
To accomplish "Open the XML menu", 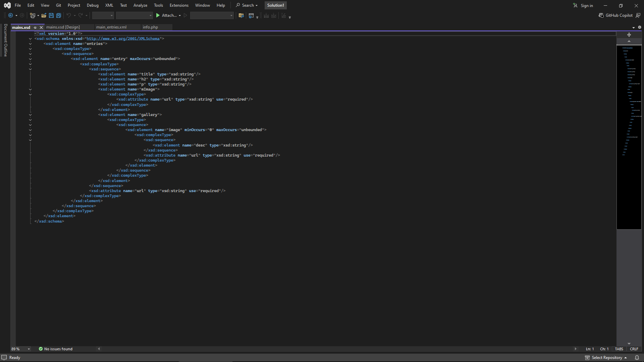I will click(109, 5).
